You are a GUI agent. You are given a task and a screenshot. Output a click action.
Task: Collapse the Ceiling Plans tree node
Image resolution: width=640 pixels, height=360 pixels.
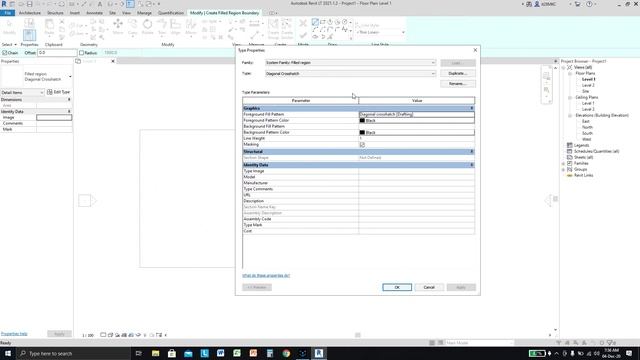coord(570,98)
